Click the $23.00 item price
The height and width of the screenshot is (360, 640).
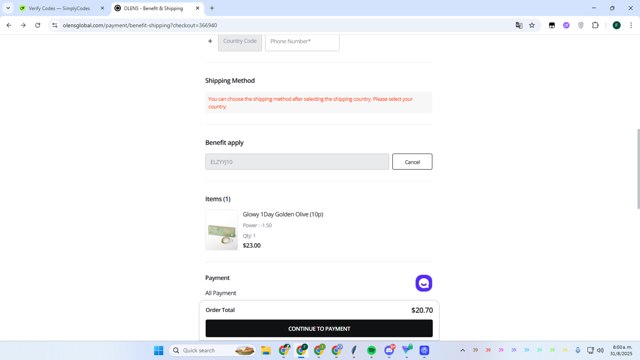[x=252, y=245]
